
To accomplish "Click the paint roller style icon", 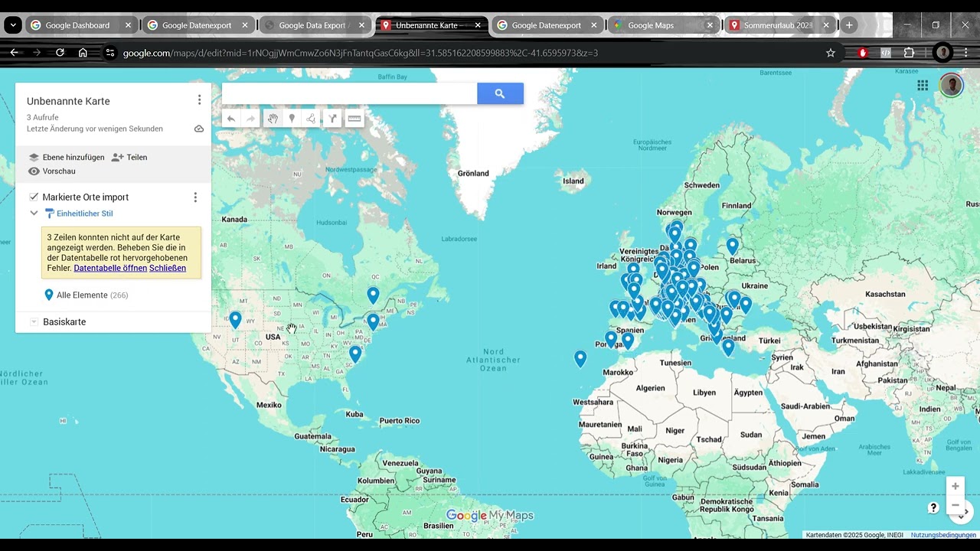I will pyautogui.click(x=50, y=214).
